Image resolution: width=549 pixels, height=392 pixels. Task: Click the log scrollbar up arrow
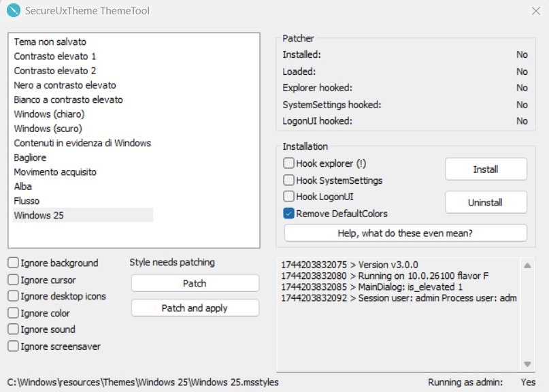point(527,265)
